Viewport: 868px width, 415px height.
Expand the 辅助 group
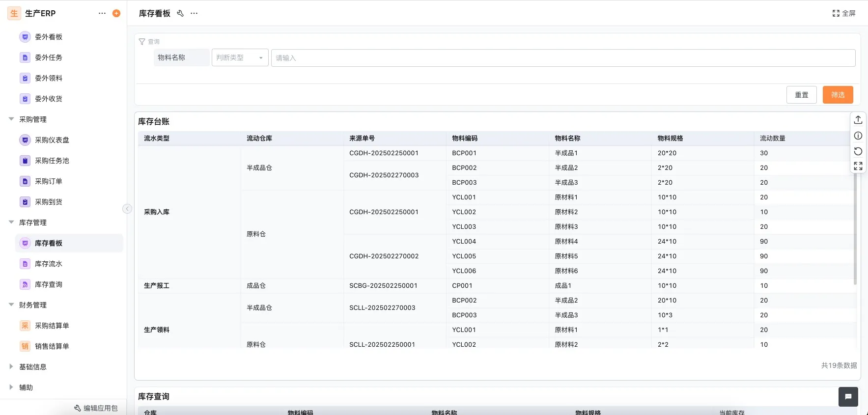[x=11, y=387]
